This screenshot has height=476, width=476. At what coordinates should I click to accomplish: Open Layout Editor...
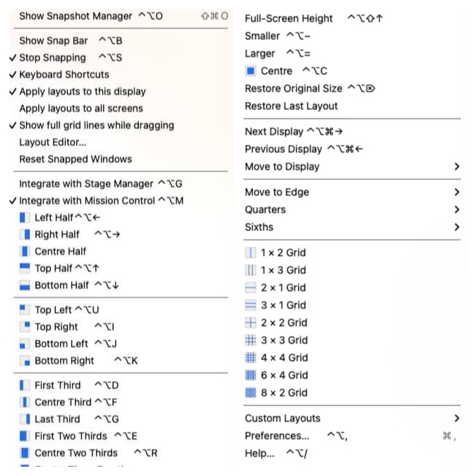(x=53, y=142)
